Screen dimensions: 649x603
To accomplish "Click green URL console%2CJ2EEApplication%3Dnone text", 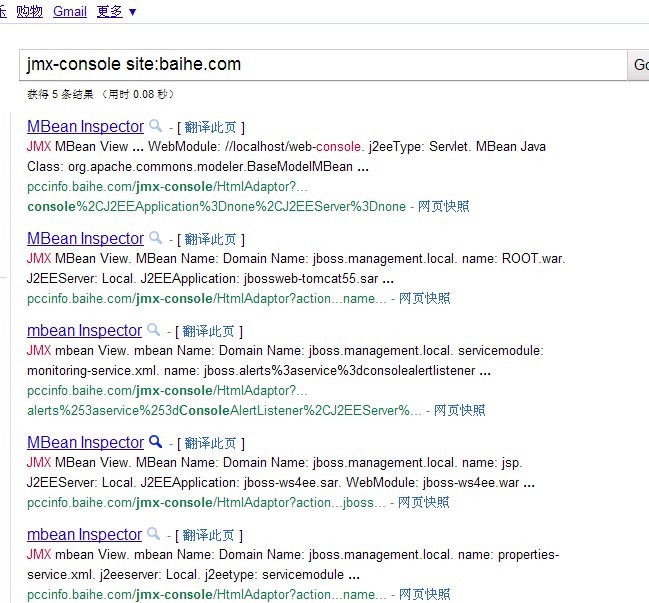I will click(216, 207).
